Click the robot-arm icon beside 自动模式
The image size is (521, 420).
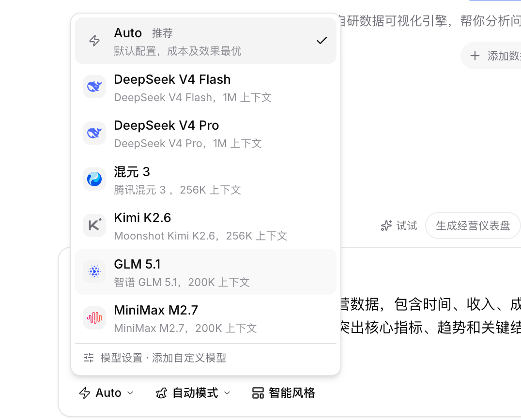162,393
